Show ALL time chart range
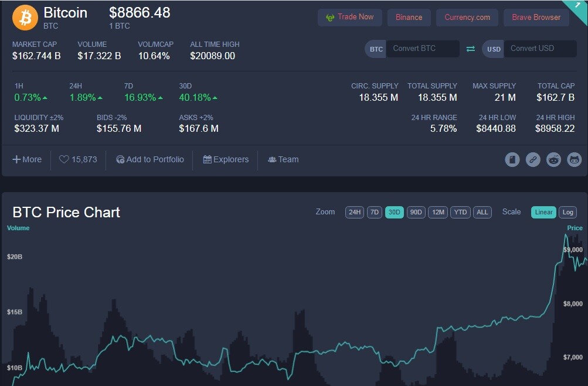588x386 pixels. 482,212
